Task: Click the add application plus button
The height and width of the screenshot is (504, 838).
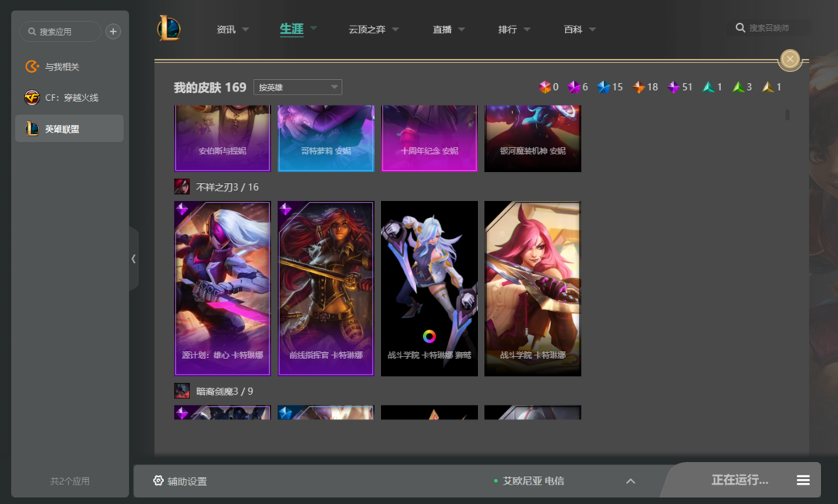Action: click(x=113, y=32)
